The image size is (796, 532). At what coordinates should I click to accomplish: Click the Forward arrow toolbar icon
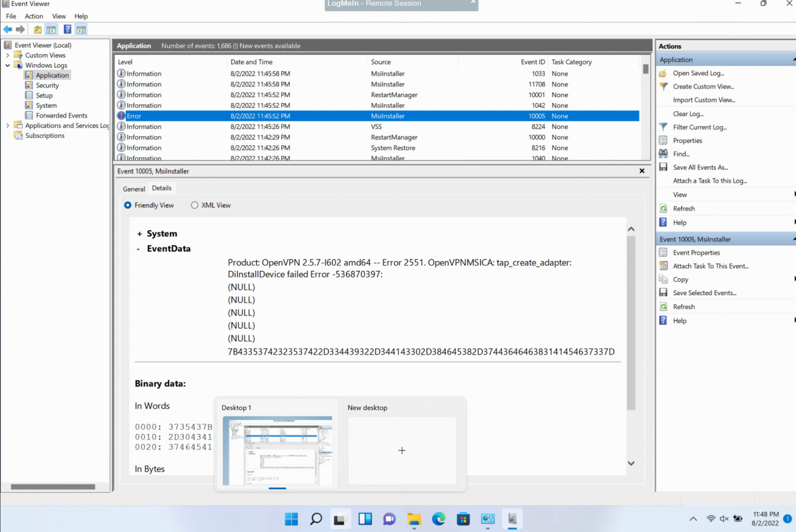click(x=20, y=29)
